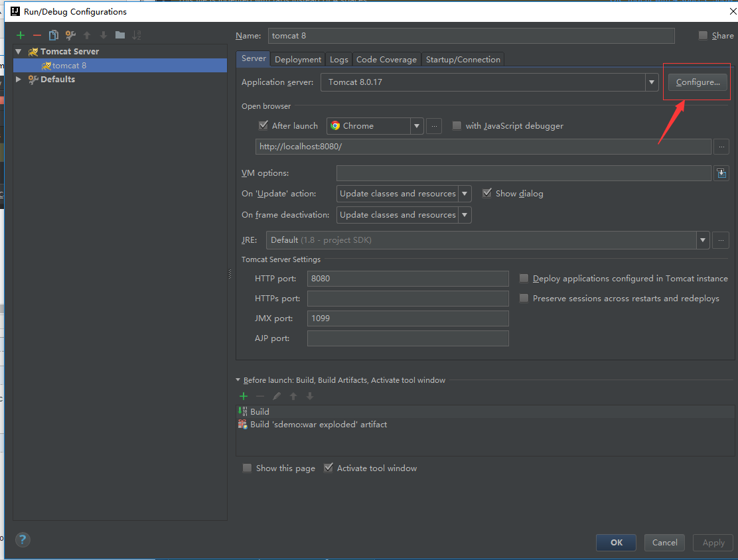The height and width of the screenshot is (560, 738).
Task: Expand the VM options editor
Action: pos(721,173)
